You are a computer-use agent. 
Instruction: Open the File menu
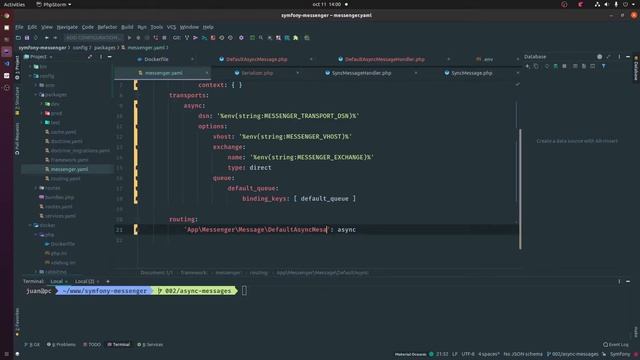coord(19,27)
